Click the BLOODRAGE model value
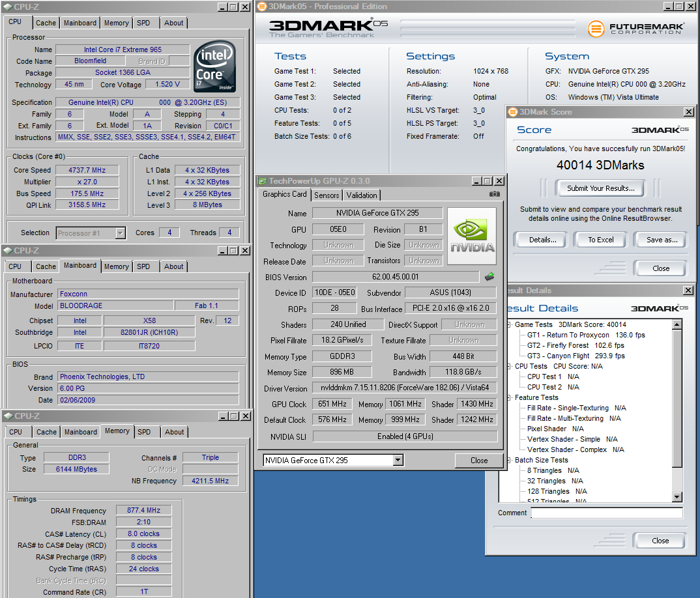The width and height of the screenshot is (700, 598). (x=115, y=306)
